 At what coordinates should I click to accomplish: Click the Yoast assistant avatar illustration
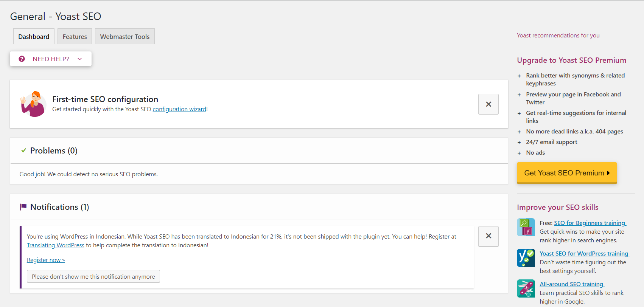pyautogui.click(x=33, y=104)
